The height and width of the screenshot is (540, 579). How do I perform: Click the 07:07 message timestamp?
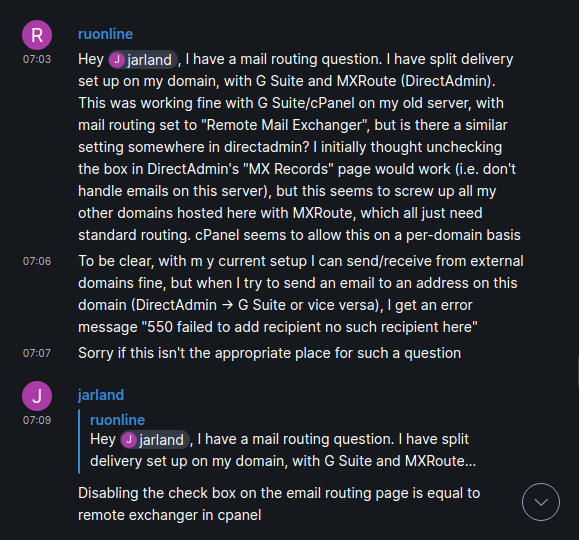tap(37, 353)
